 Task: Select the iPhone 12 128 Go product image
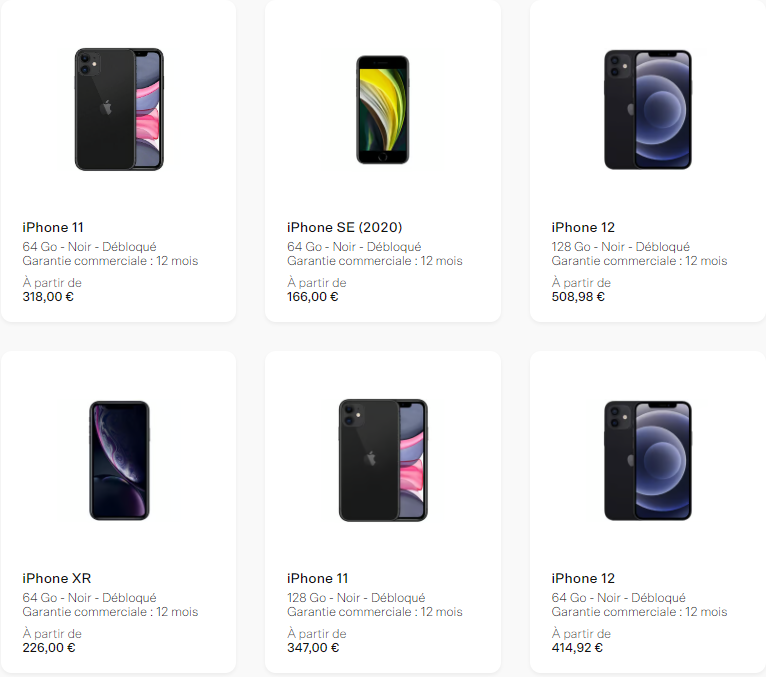(x=648, y=109)
